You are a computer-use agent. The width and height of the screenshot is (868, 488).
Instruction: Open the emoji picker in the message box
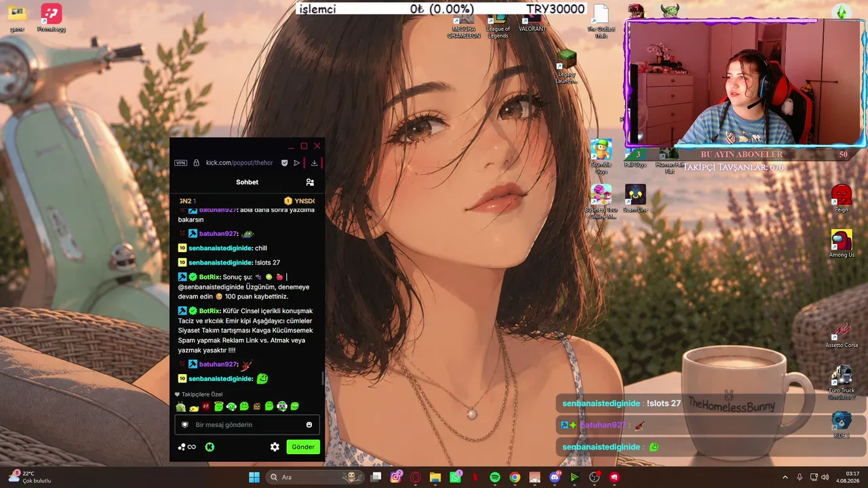[x=309, y=425]
